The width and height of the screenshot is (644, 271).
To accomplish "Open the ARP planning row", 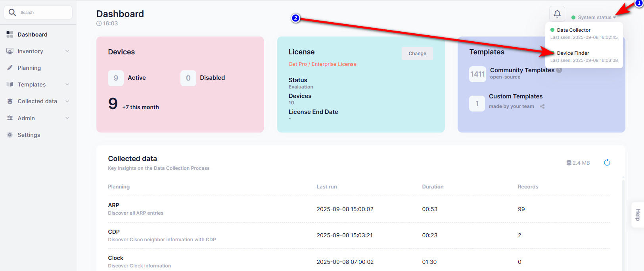I will pyautogui.click(x=359, y=209).
